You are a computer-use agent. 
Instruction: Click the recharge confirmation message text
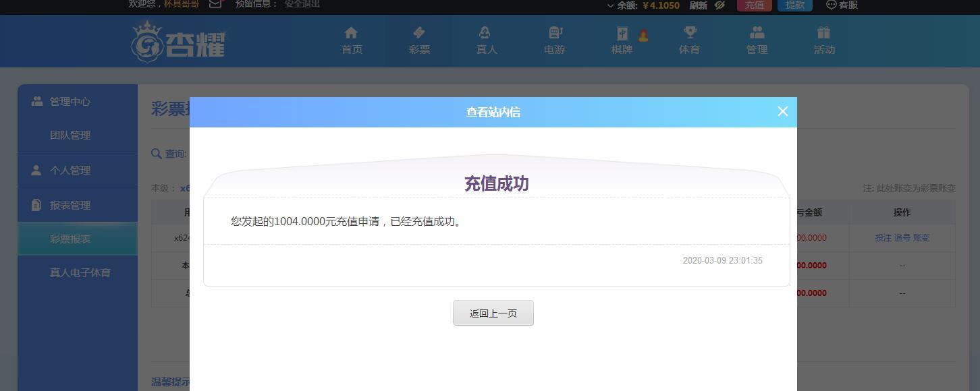pyautogui.click(x=348, y=221)
